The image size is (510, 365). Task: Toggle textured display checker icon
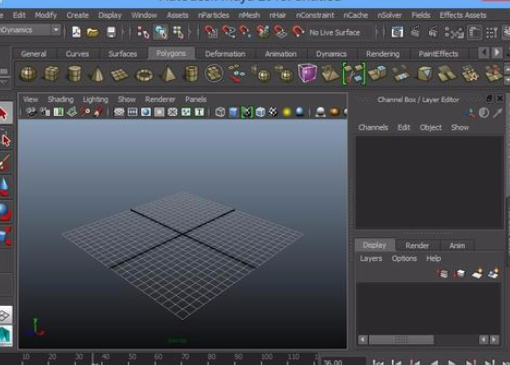click(273, 112)
